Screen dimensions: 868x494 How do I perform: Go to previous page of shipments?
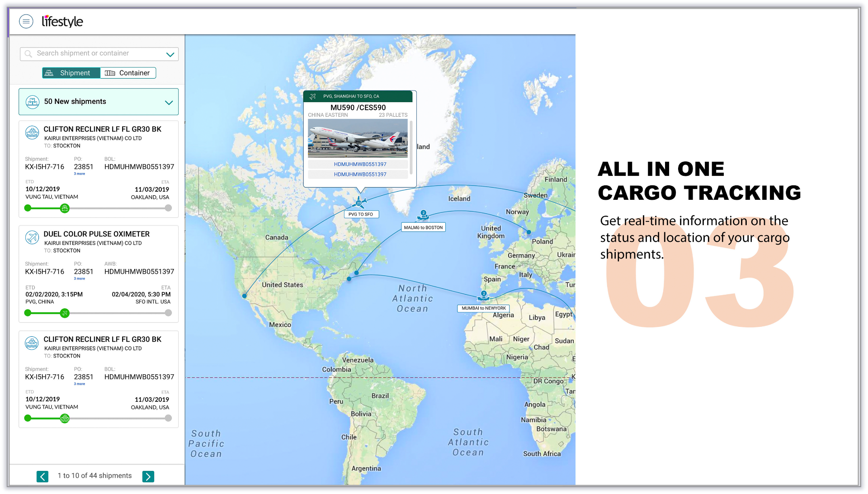pos(42,476)
